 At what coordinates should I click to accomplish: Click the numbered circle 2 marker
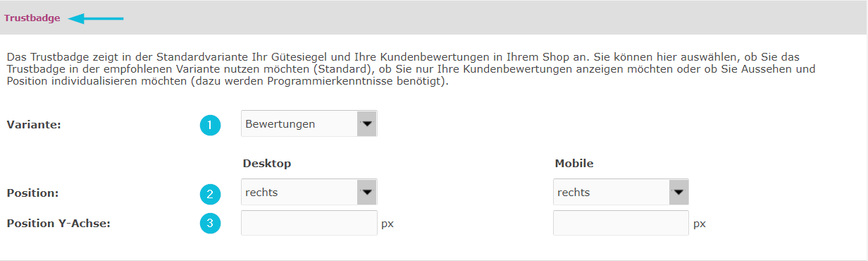click(210, 193)
